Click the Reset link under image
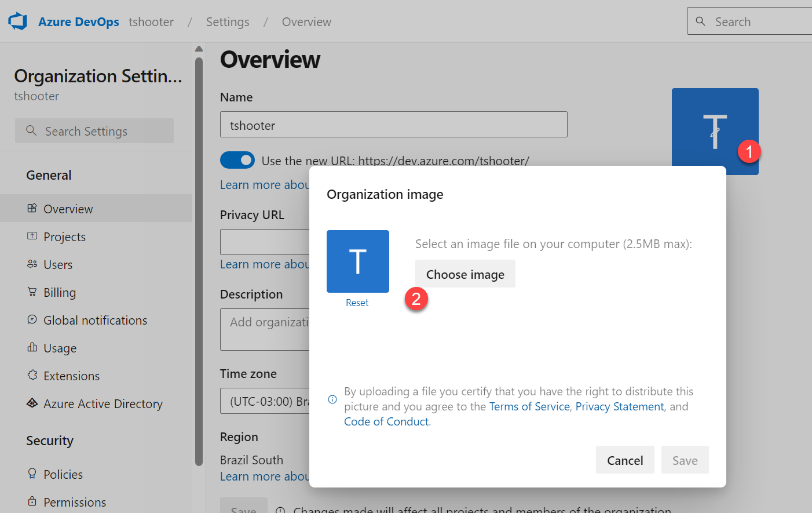The height and width of the screenshot is (513, 812). pos(357,303)
